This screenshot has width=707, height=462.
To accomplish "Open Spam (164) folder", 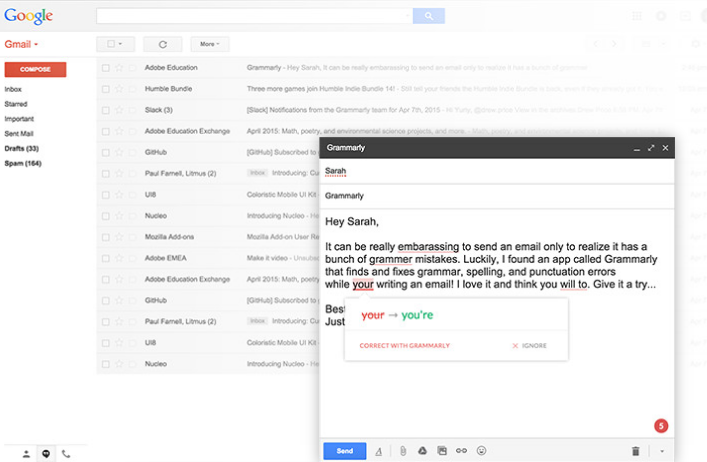I will pyautogui.click(x=23, y=164).
